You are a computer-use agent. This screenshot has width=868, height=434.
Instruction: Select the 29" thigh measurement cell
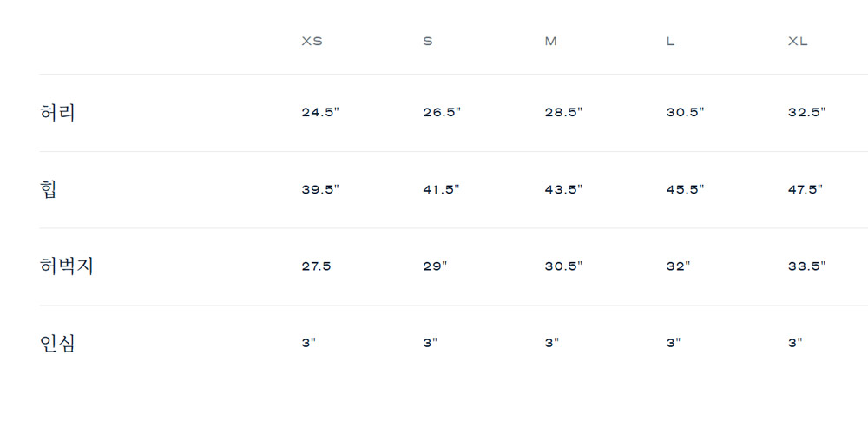(x=435, y=266)
